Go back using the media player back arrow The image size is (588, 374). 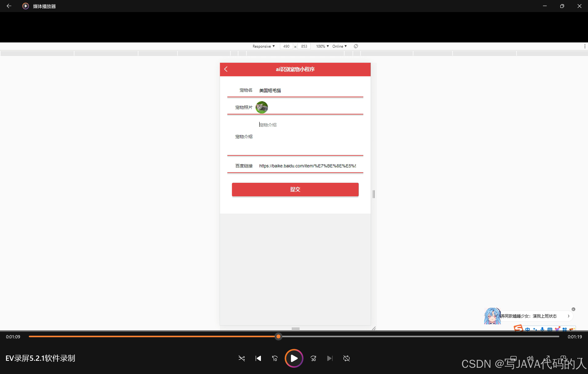(x=9, y=6)
